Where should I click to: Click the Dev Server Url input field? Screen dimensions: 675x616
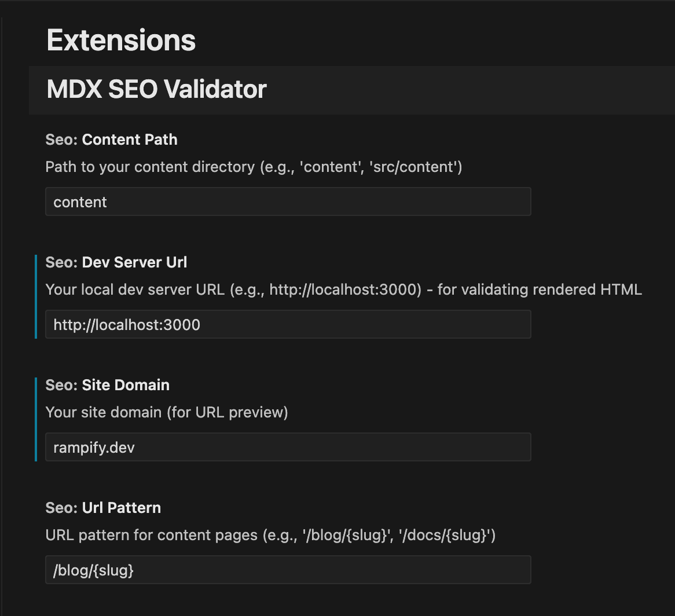[x=288, y=324]
